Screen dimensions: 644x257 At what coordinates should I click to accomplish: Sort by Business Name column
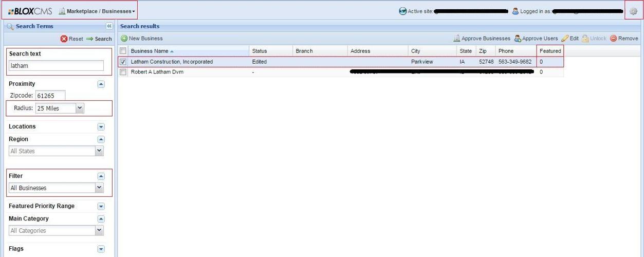tap(188, 51)
